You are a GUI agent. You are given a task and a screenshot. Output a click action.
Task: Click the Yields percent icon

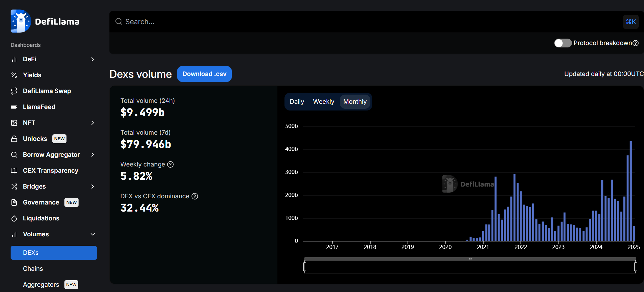pos(14,75)
